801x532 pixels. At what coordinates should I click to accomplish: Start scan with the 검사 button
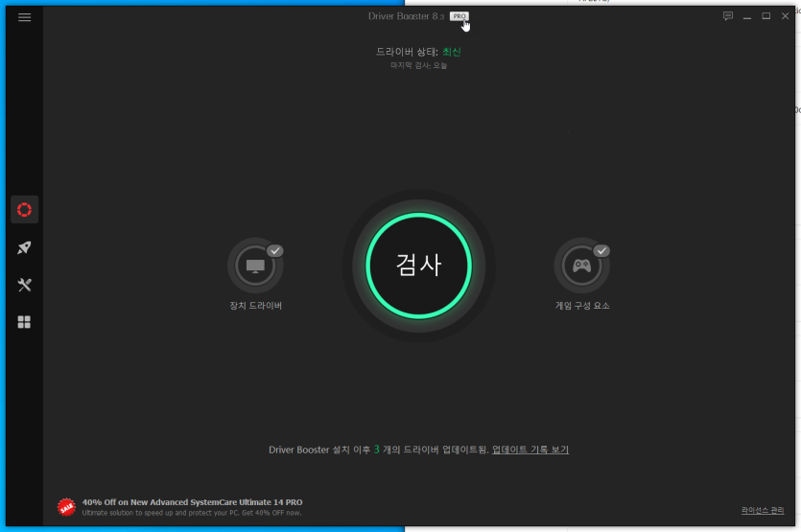[418, 266]
